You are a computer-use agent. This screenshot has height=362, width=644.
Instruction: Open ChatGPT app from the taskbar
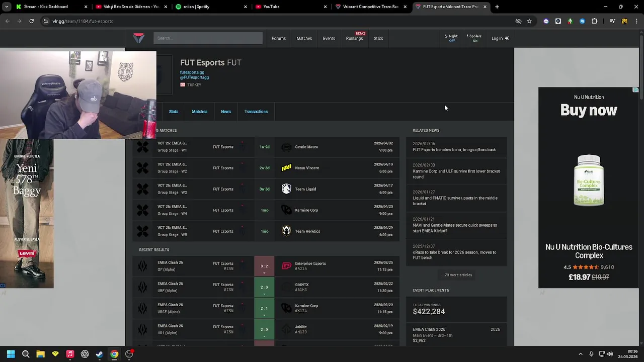coord(85,354)
